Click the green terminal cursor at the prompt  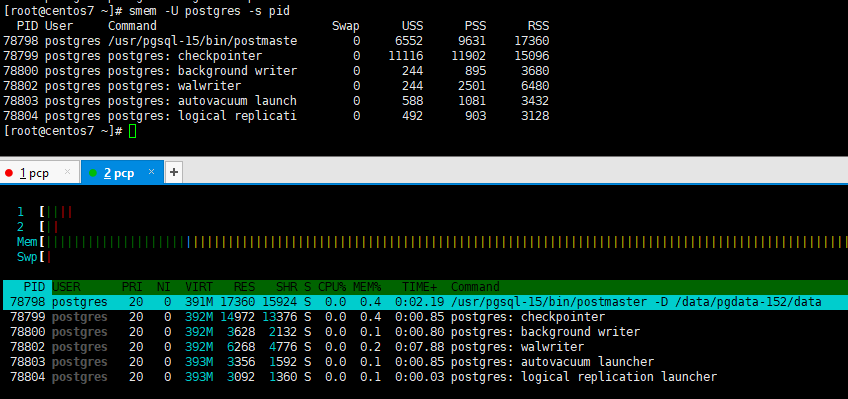pyautogui.click(x=132, y=131)
